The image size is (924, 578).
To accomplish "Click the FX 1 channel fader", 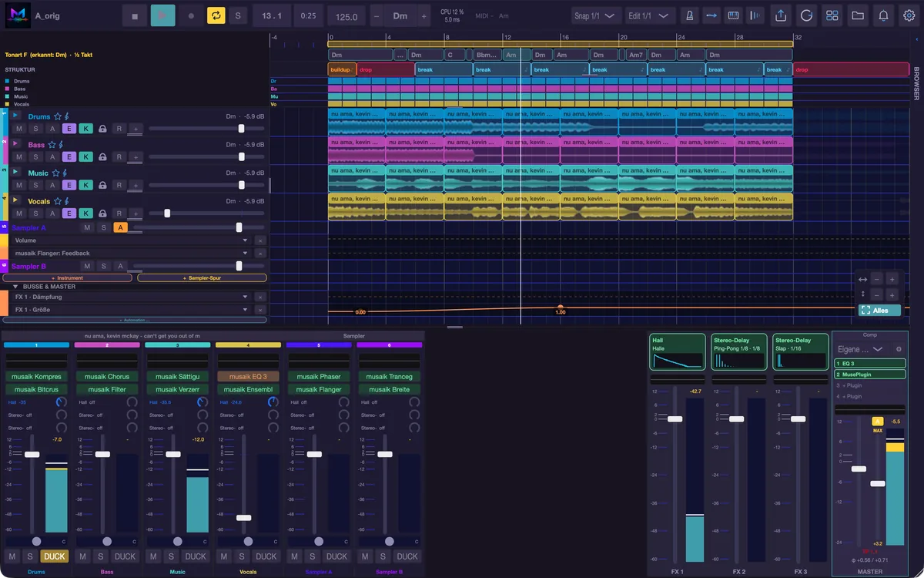I will (x=675, y=419).
